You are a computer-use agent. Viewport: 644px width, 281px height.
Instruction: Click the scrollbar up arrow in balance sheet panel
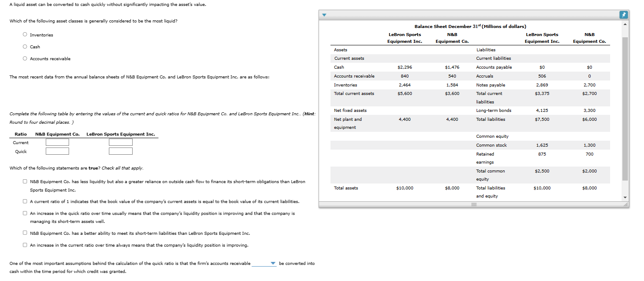[625, 24]
